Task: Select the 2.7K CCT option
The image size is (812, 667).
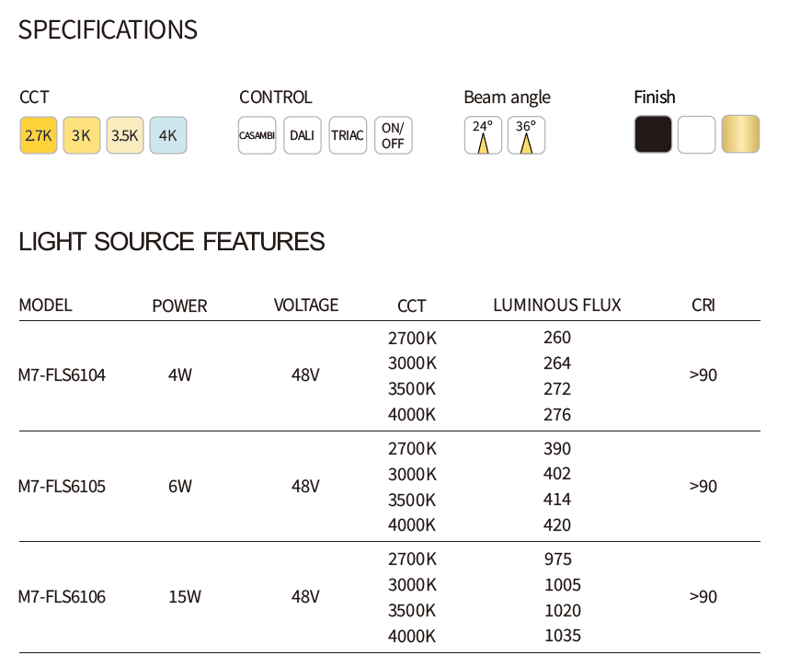Action: pyautogui.click(x=39, y=135)
